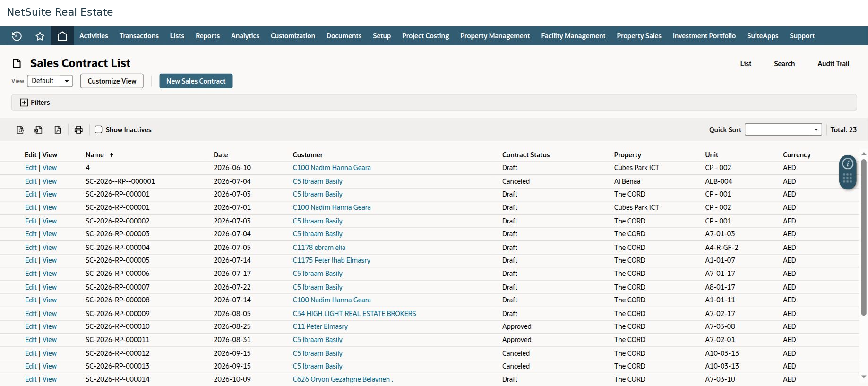
Task: Click the dotted grid handle icon
Action: [848, 178]
